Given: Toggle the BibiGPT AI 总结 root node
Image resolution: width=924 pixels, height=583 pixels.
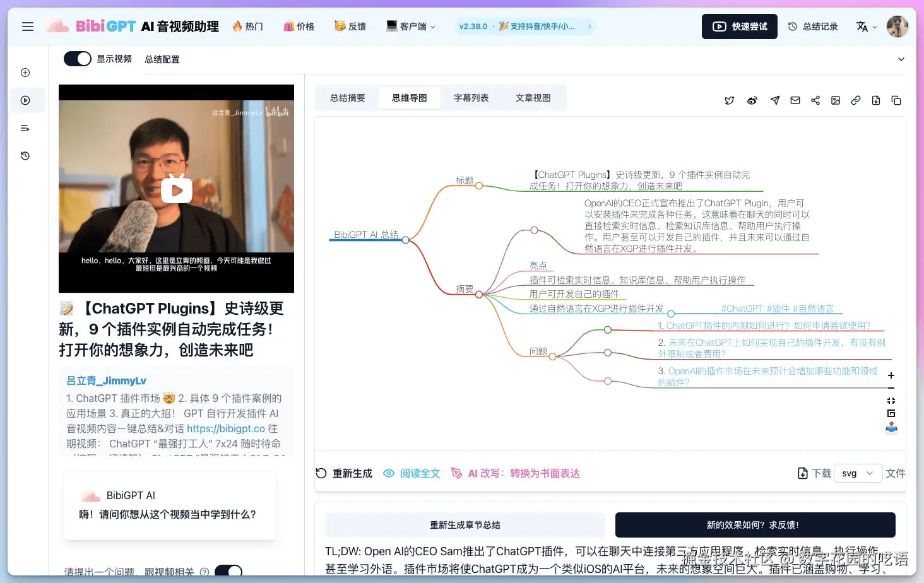Looking at the screenshot, I should click(x=405, y=240).
